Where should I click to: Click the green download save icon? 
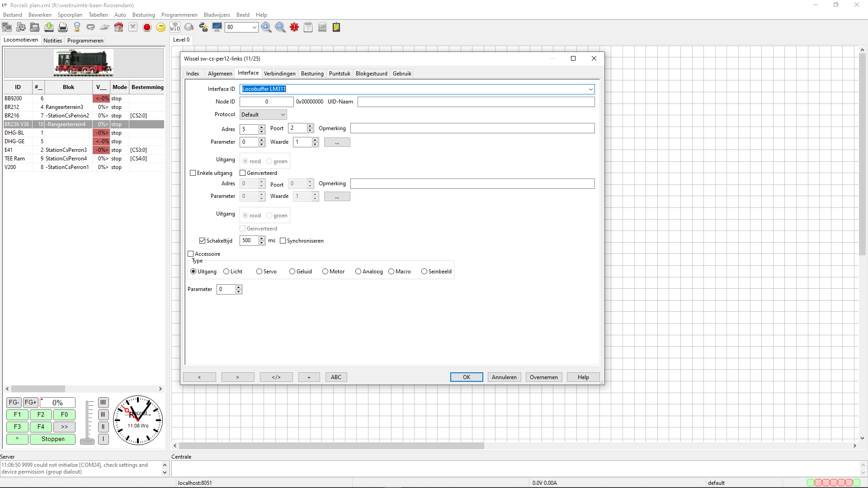coord(49,27)
